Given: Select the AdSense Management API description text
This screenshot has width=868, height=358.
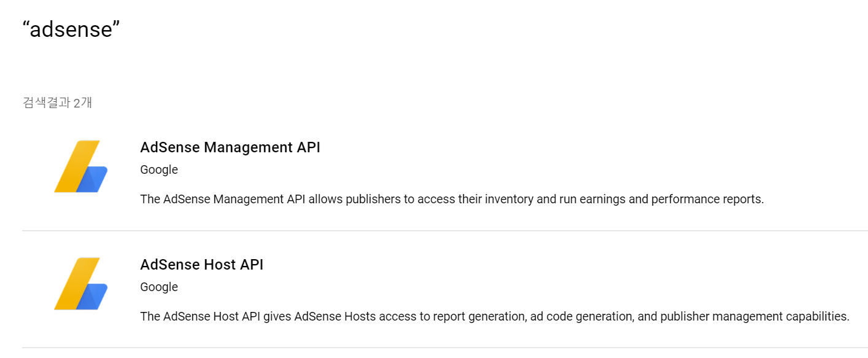Looking at the screenshot, I should [x=452, y=200].
